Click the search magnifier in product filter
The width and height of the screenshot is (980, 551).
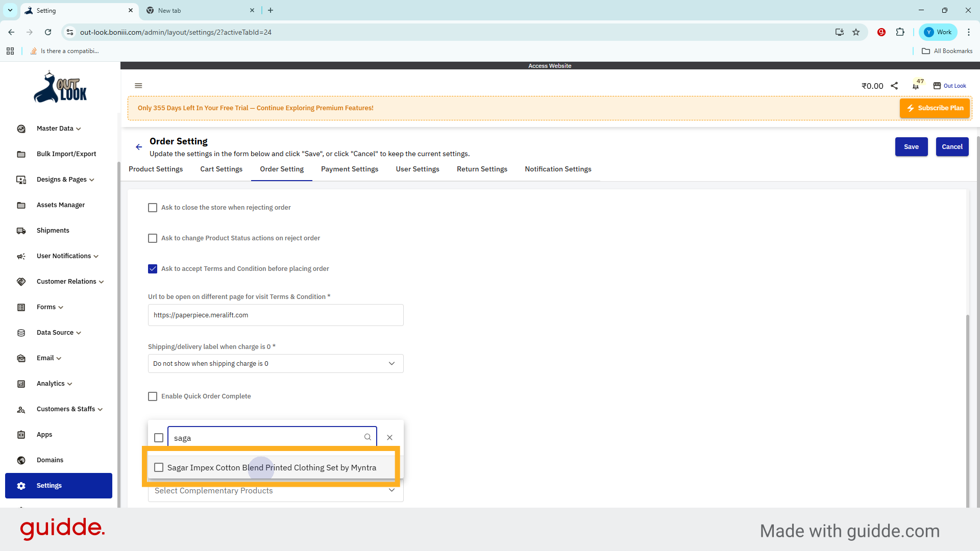pyautogui.click(x=367, y=437)
